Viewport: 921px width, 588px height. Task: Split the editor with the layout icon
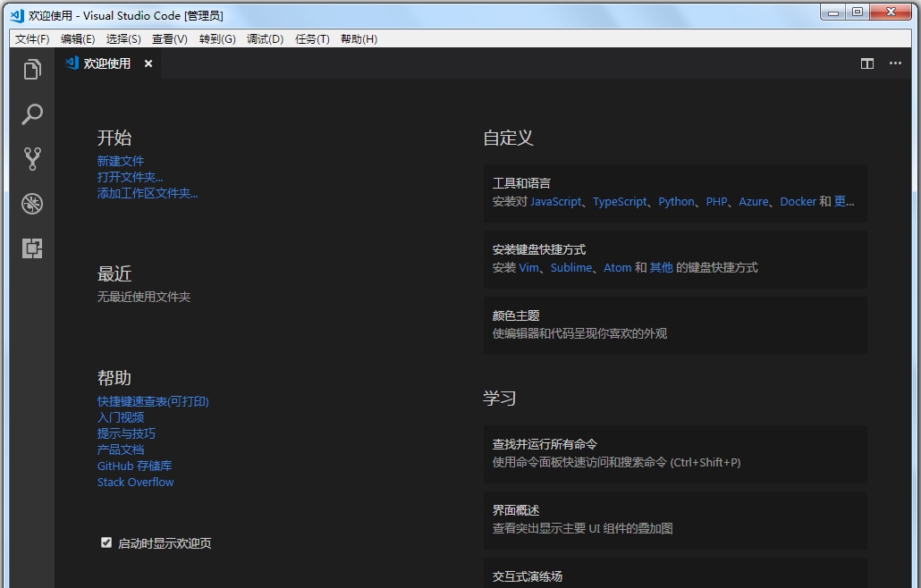867,63
